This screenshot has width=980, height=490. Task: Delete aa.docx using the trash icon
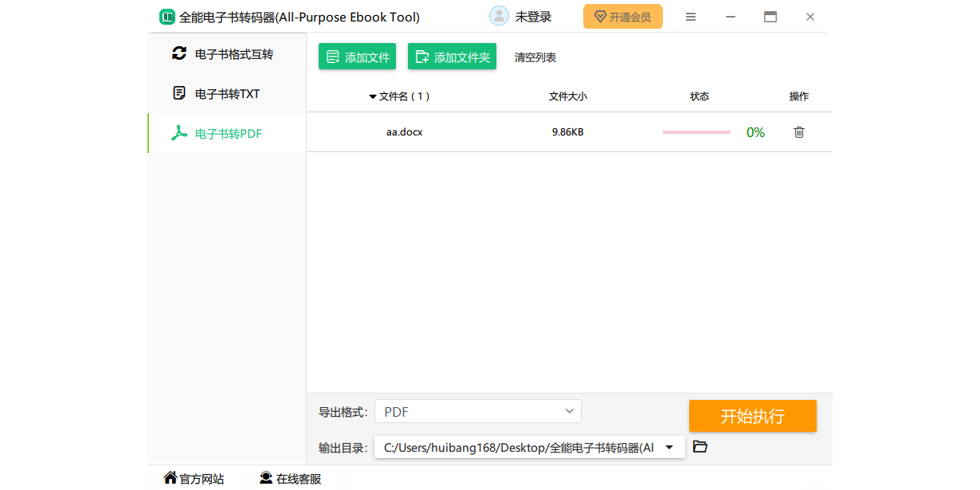(798, 132)
